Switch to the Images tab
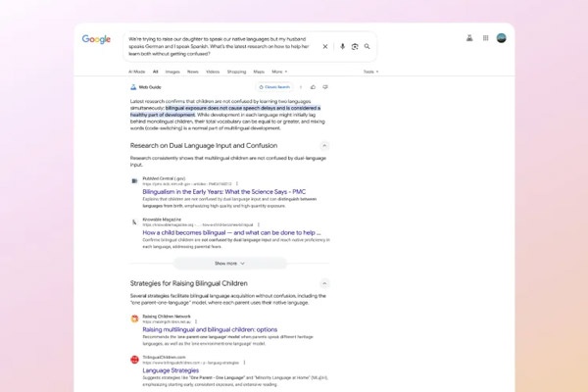 pos(172,72)
